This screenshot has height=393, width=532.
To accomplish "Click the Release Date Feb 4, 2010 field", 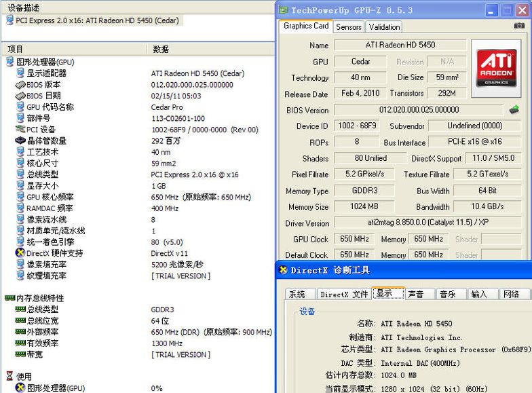I will 360,93.
